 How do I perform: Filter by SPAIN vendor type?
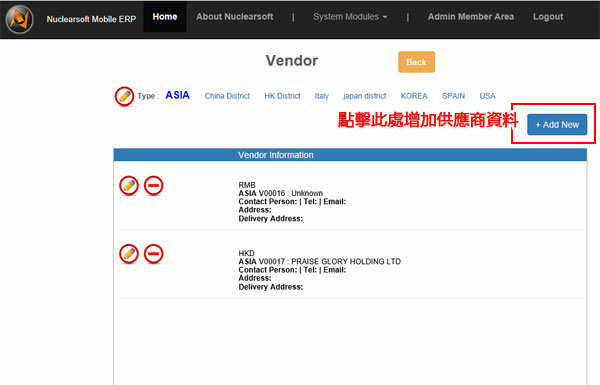pyautogui.click(x=453, y=96)
